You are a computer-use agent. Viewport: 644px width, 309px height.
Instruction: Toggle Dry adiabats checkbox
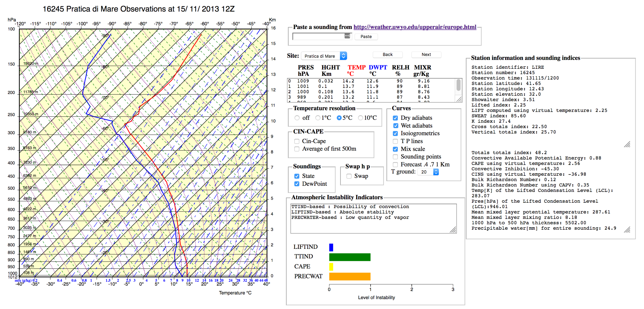click(x=395, y=118)
